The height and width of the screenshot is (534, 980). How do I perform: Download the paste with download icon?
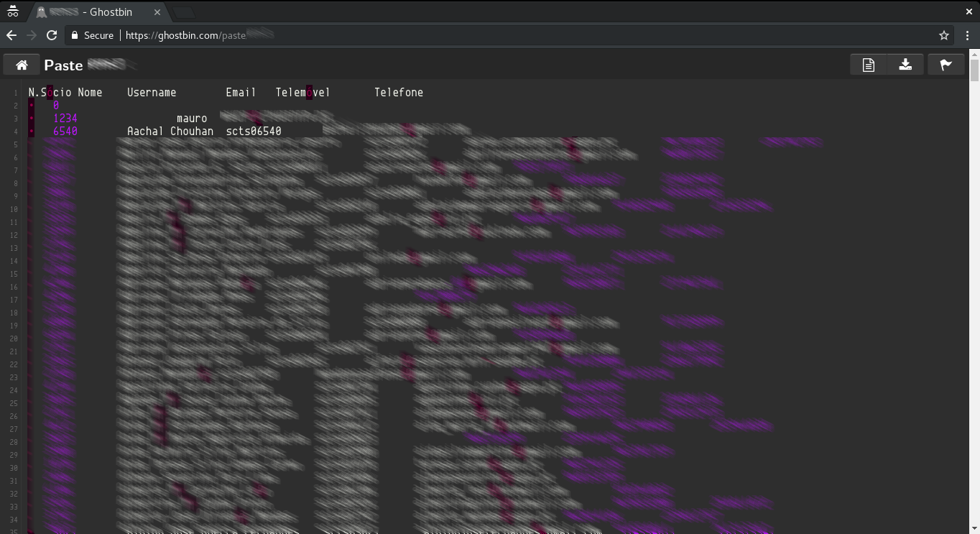click(x=905, y=65)
